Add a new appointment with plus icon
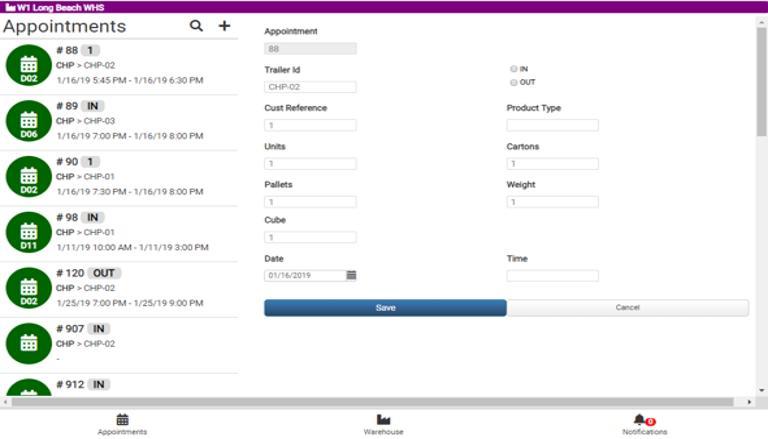The height and width of the screenshot is (439, 768). click(x=224, y=26)
